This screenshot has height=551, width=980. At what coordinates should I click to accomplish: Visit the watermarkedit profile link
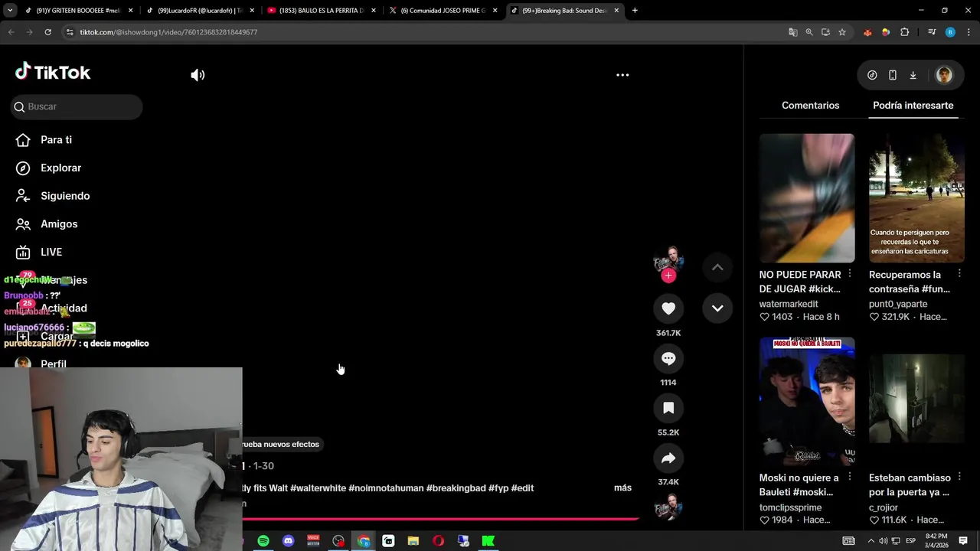click(789, 304)
